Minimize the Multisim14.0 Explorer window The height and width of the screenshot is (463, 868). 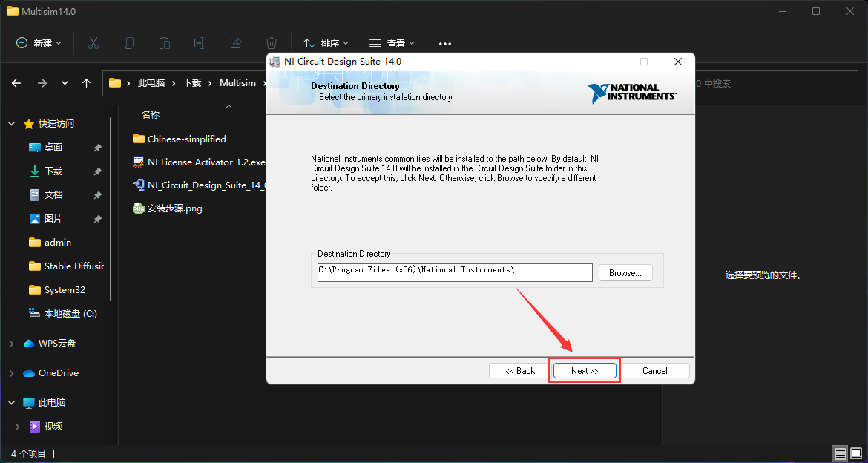click(782, 11)
